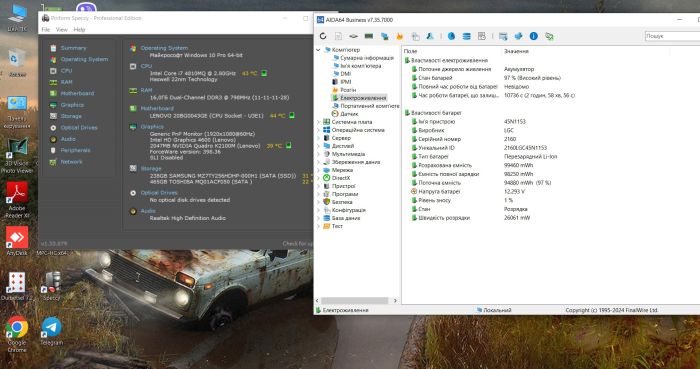Select the DMI item in AIDA64 tree
This screenshot has width=700, height=369.
point(346,74)
